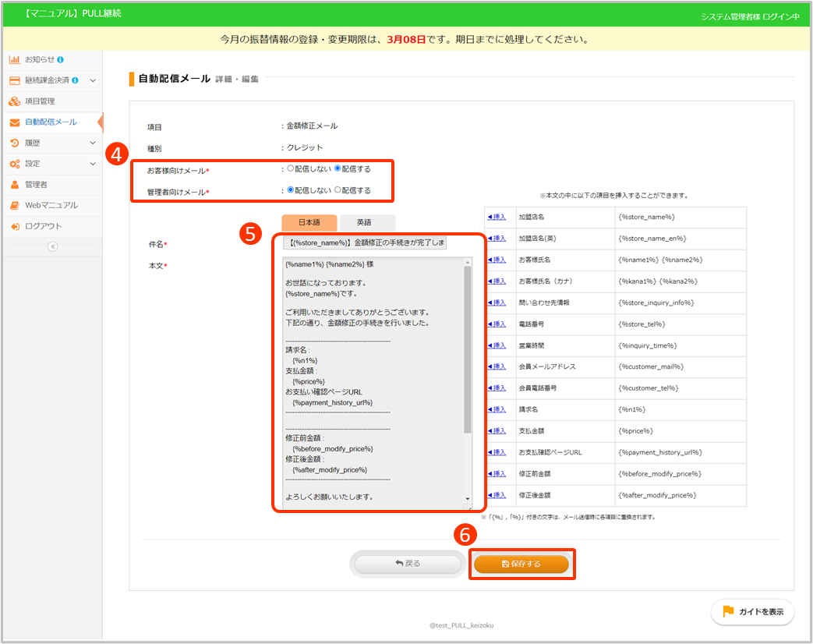Open the 自動配信メール menu item
Screen dimensions: 813x644
coord(51,122)
